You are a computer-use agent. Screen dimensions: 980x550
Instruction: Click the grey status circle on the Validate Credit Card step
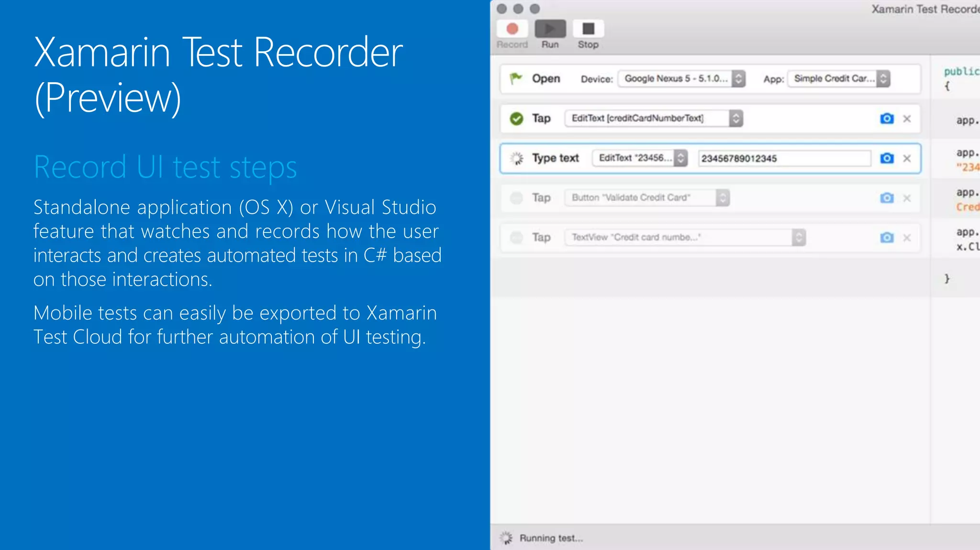[516, 198]
